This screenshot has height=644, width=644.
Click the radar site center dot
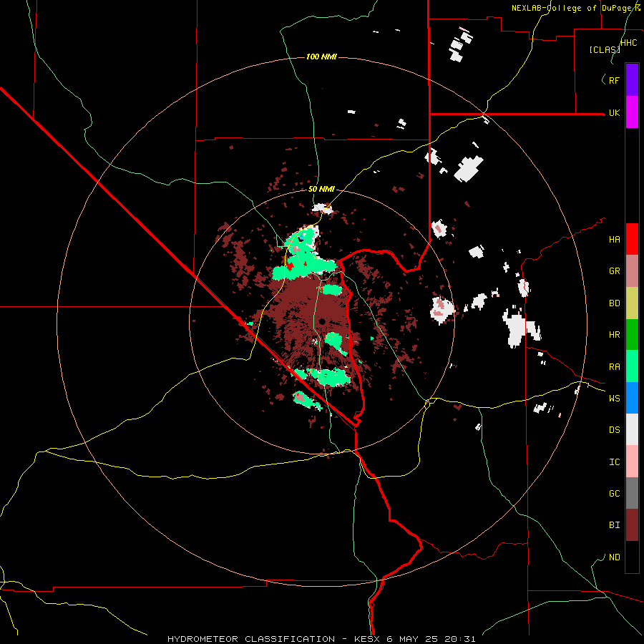pyautogui.click(x=322, y=321)
